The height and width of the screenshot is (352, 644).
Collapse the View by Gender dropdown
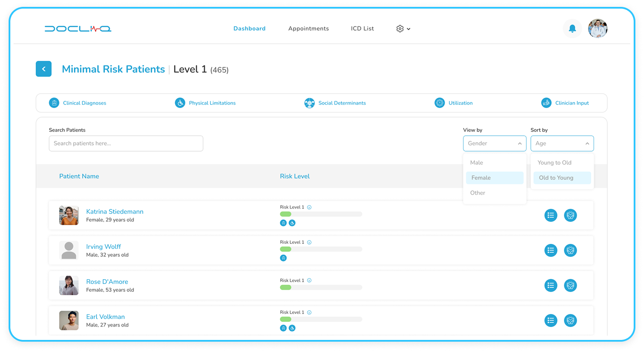click(520, 143)
